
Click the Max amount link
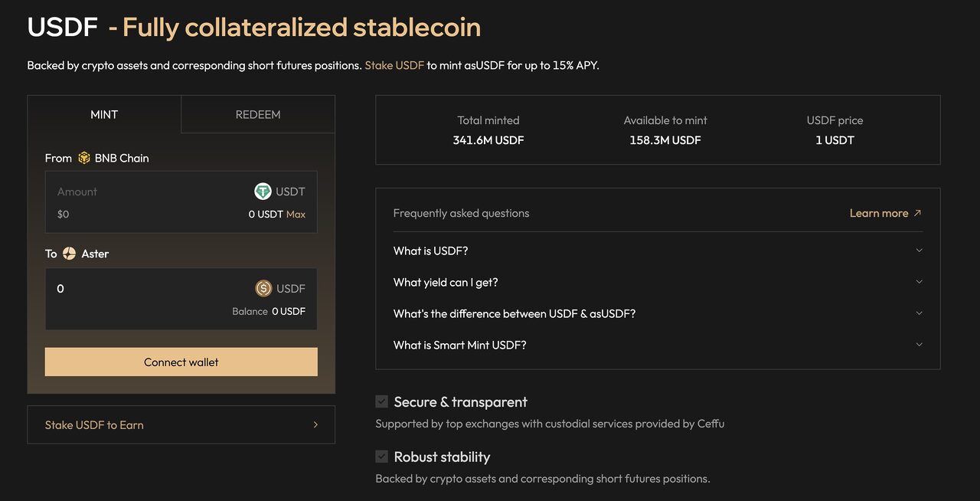(296, 214)
